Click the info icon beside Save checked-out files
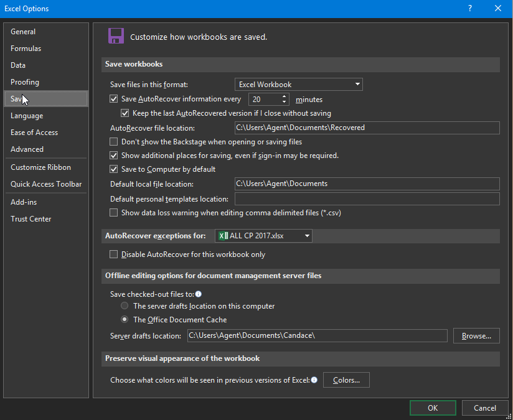513x420 pixels. (x=198, y=294)
